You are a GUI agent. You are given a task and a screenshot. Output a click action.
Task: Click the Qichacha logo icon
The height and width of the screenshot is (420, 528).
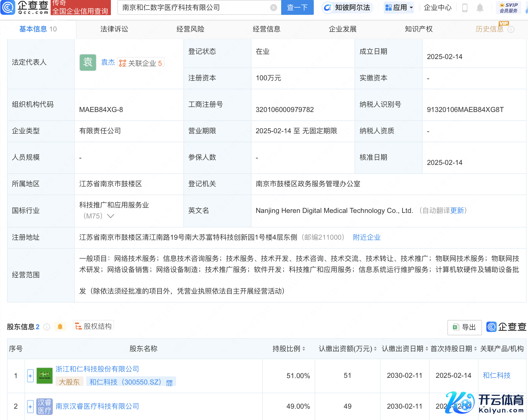[x=8, y=7]
